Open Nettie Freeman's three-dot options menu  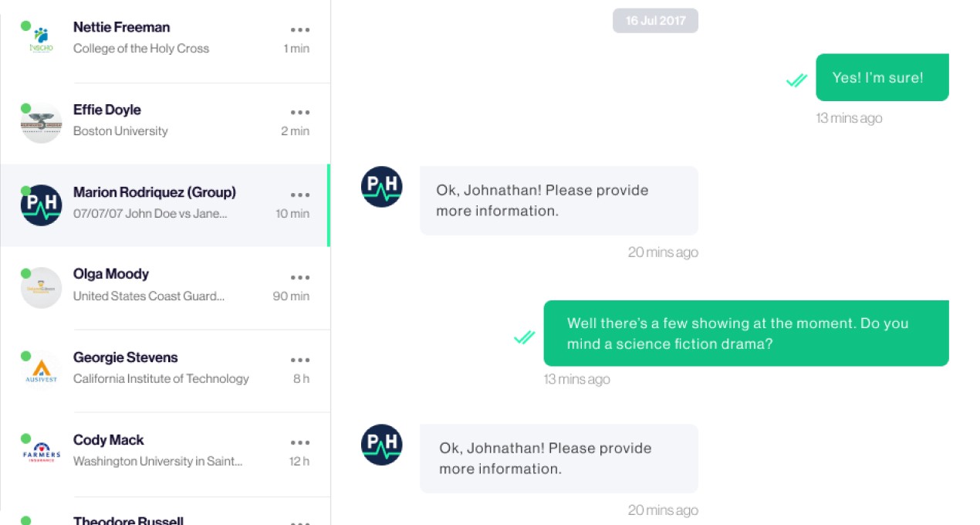pyautogui.click(x=300, y=29)
